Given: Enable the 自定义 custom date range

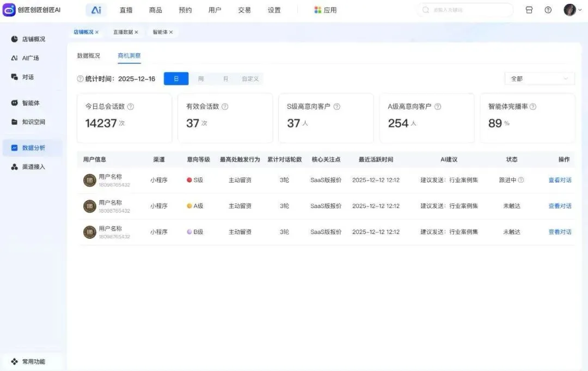Looking at the screenshot, I should tap(250, 78).
